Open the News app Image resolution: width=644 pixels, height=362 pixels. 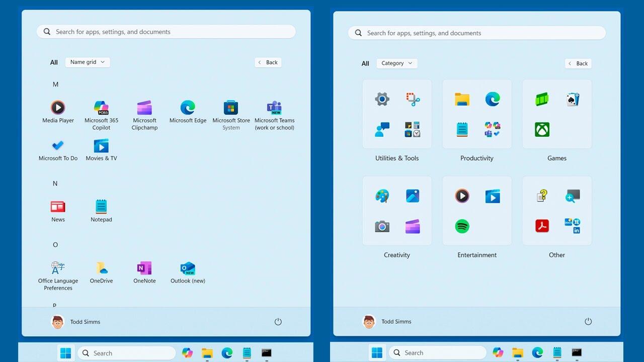pos(58,211)
